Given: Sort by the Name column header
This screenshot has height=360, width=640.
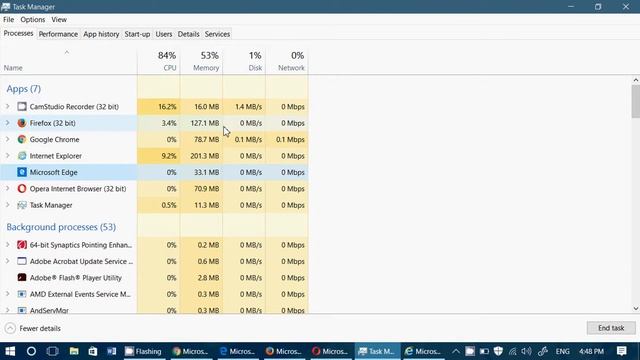Looking at the screenshot, I should click(x=69, y=61).
